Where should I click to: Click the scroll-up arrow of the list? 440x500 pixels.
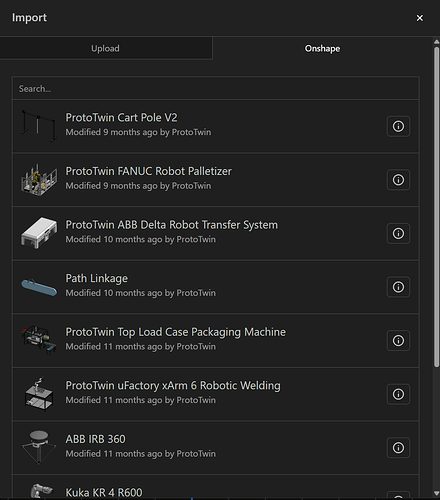click(x=436, y=42)
